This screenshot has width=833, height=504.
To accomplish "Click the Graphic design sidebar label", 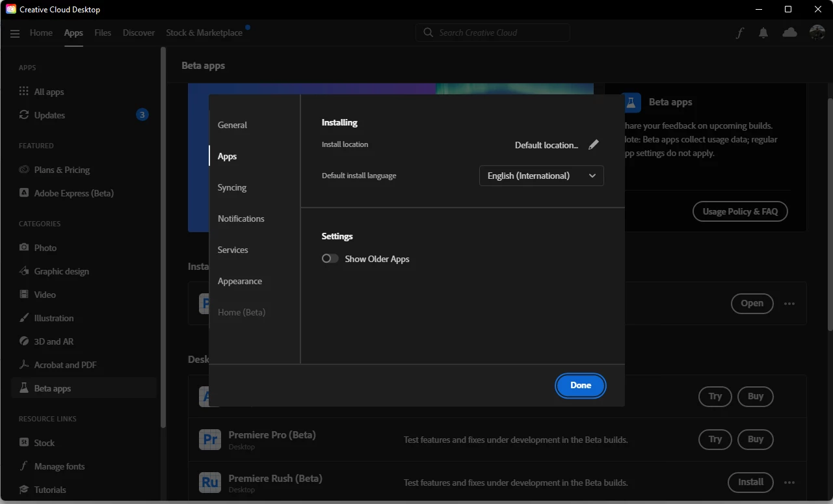I will 62,271.
